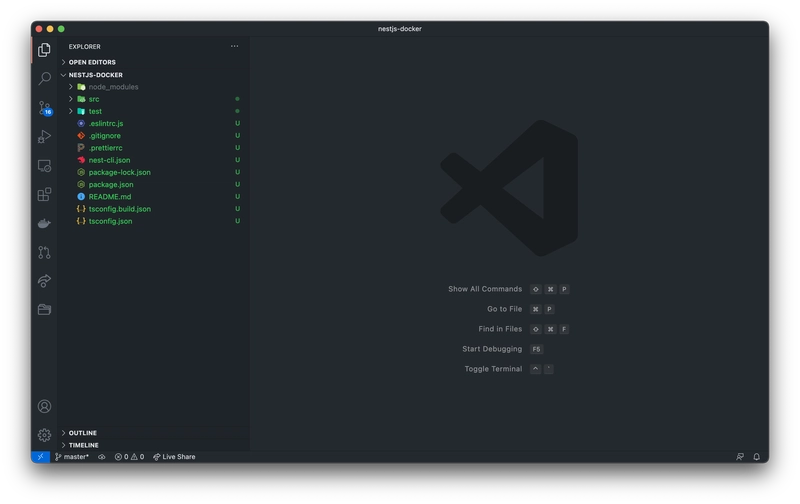Open the Explorer view in activity bar
Image resolution: width=800 pixels, height=504 pixels.
pyautogui.click(x=44, y=49)
